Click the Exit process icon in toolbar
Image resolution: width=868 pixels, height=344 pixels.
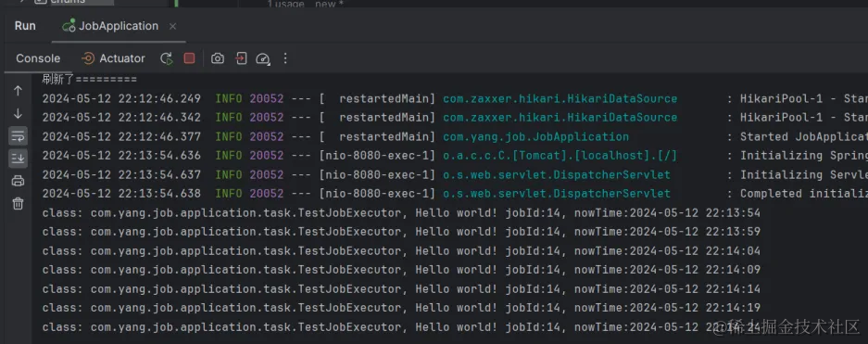point(241,58)
